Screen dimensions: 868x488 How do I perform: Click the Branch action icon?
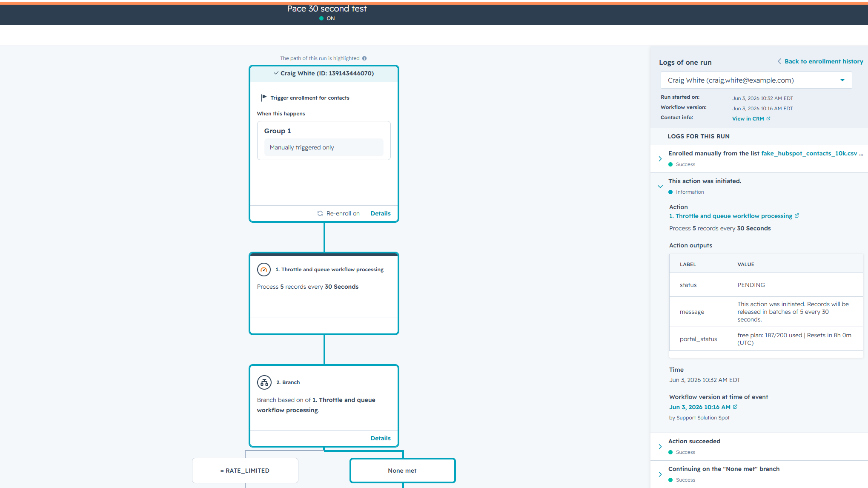pos(264,382)
